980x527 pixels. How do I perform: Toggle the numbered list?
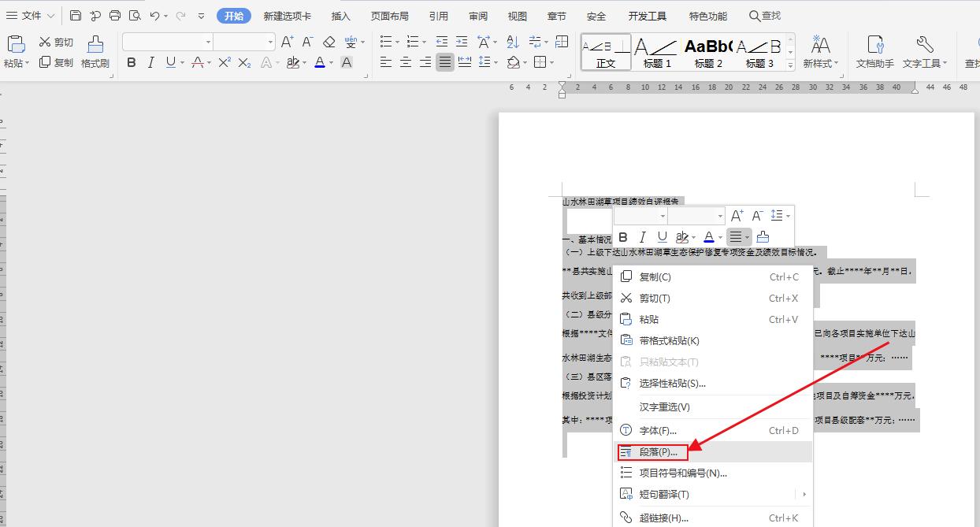(x=414, y=41)
